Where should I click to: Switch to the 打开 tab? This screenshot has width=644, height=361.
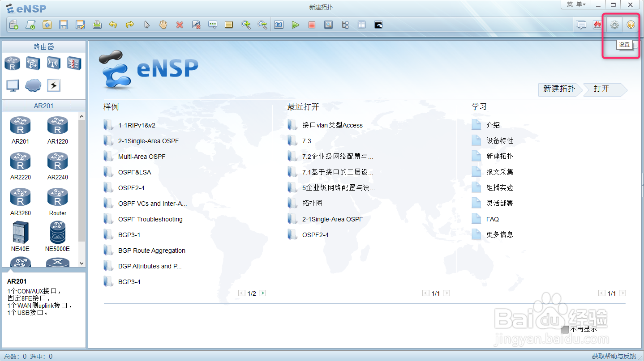(x=601, y=89)
